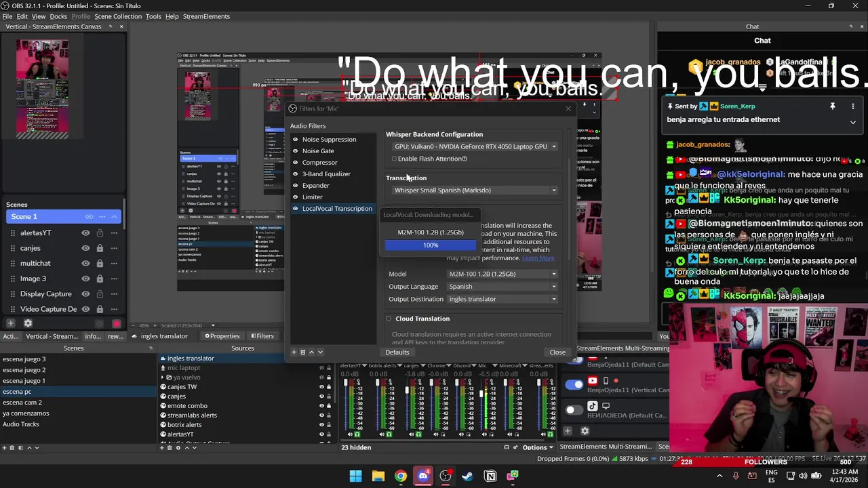Open Discord from the Windows taskbar
This screenshot has height=488, width=868.
423,476
